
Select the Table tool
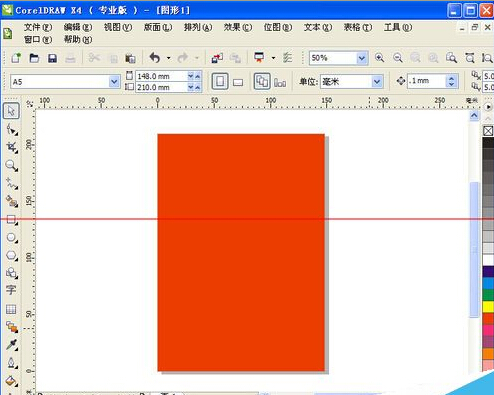pyautogui.click(x=11, y=309)
